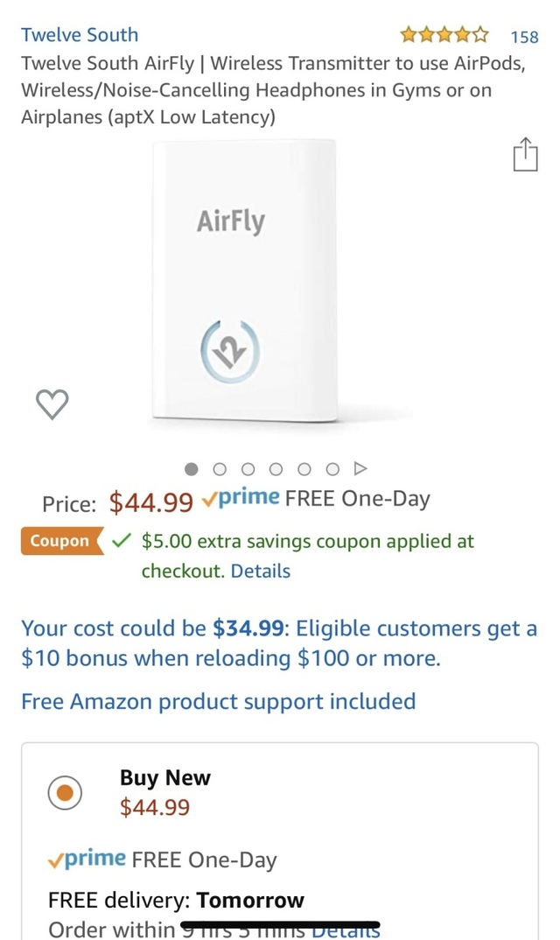Open delivery Details link
The image size is (560, 940).
[x=348, y=929]
